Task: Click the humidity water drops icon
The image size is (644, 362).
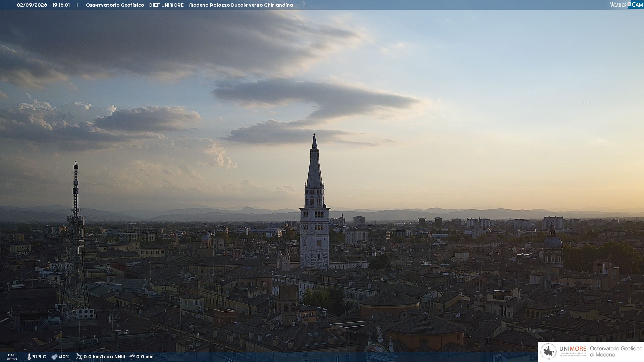Action: pos(54,357)
